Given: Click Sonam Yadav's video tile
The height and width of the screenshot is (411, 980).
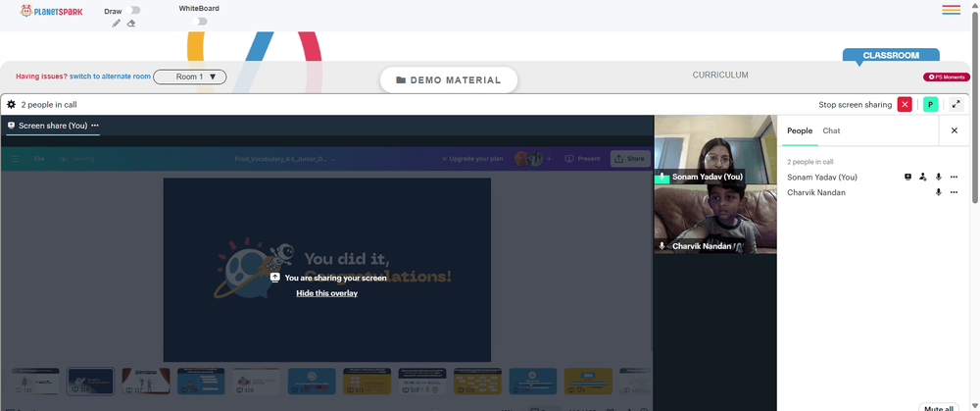Looking at the screenshot, I should (x=715, y=149).
